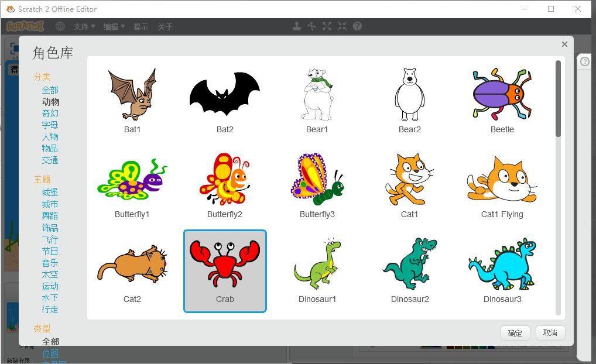Choose the 飞行 theme
Viewport: 596px width, 364px height.
pyautogui.click(x=50, y=239)
